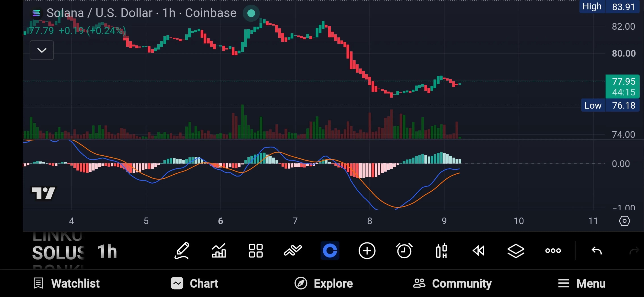
Task: Open the indicators chart icon
Action: 219,251
